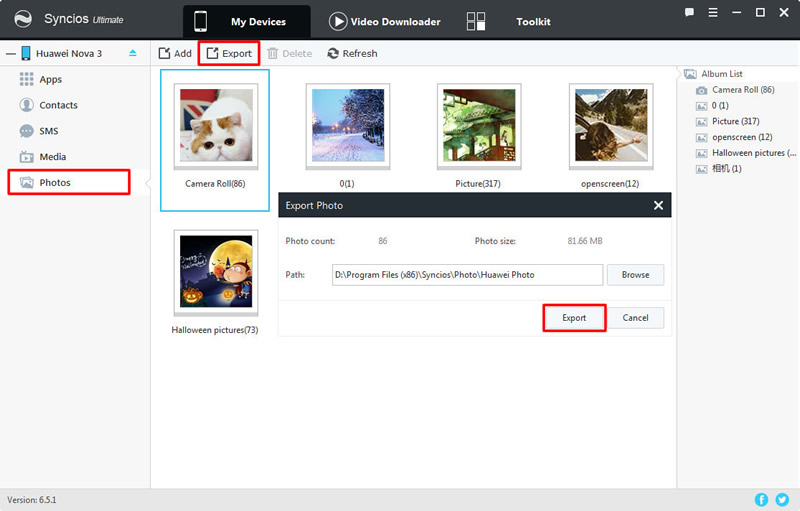
Task: Select Camera Roll (86) in Album List
Action: click(735, 90)
